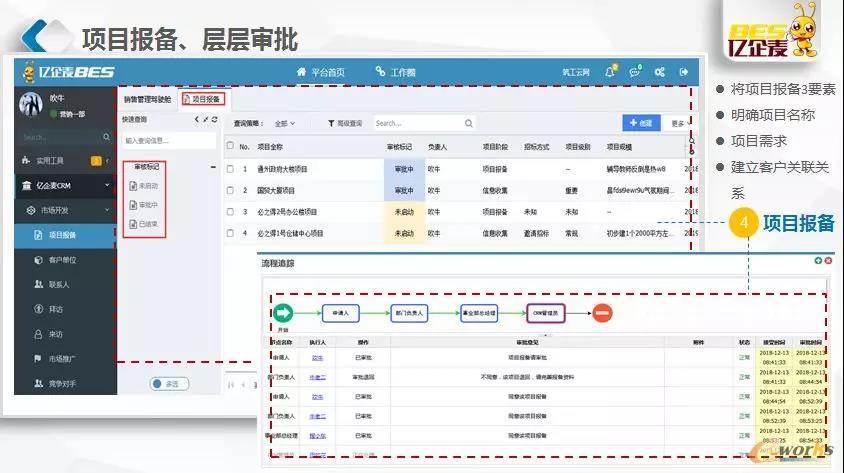This screenshot has width=844, height=473.
Task: Click the blue 创建 create button
Action: 641,123
